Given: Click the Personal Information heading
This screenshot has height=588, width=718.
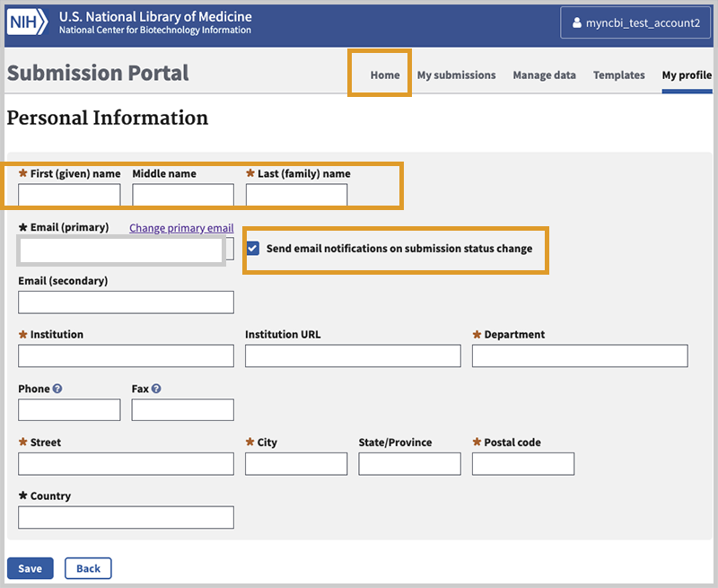Looking at the screenshot, I should 108,118.
